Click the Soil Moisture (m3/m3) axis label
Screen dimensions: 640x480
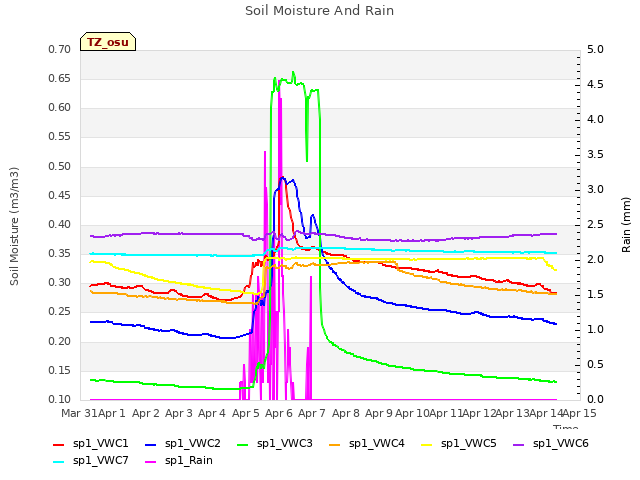14,226
